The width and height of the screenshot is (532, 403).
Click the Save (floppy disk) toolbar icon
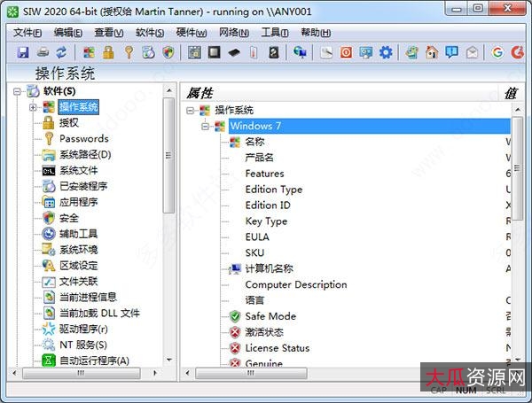click(x=23, y=52)
